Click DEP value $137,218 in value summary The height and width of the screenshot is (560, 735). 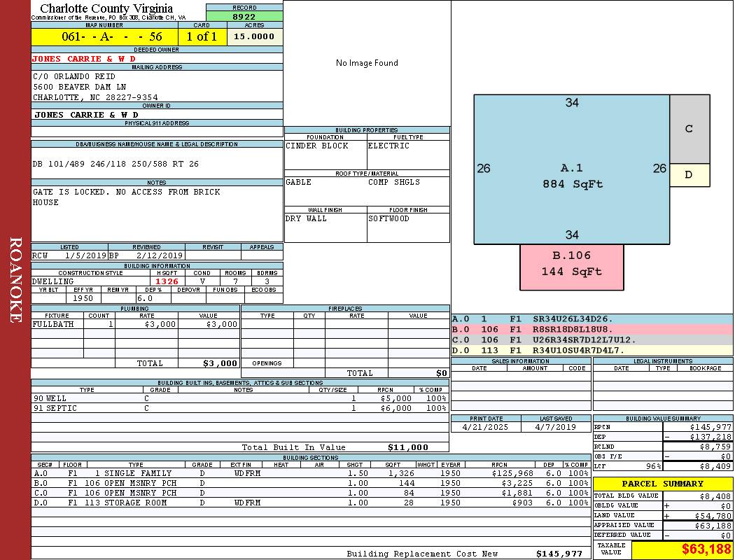(x=710, y=437)
